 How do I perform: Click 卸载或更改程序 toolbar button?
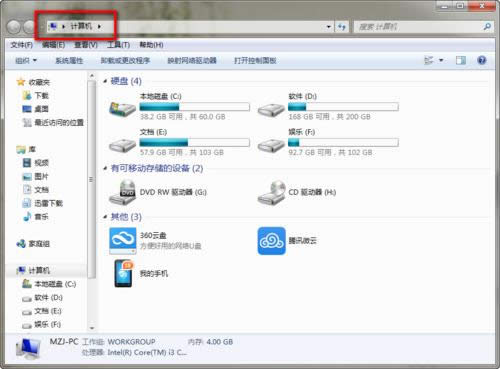pyautogui.click(x=125, y=60)
